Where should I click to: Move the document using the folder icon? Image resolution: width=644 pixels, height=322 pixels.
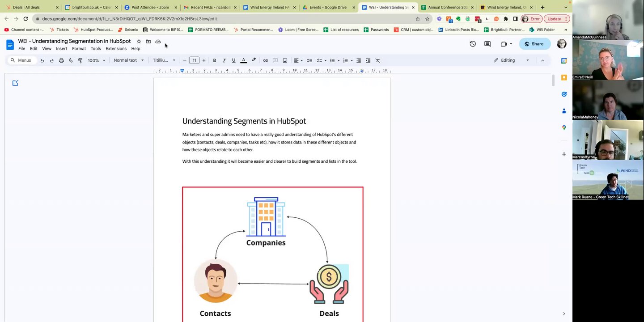tap(148, 42)
